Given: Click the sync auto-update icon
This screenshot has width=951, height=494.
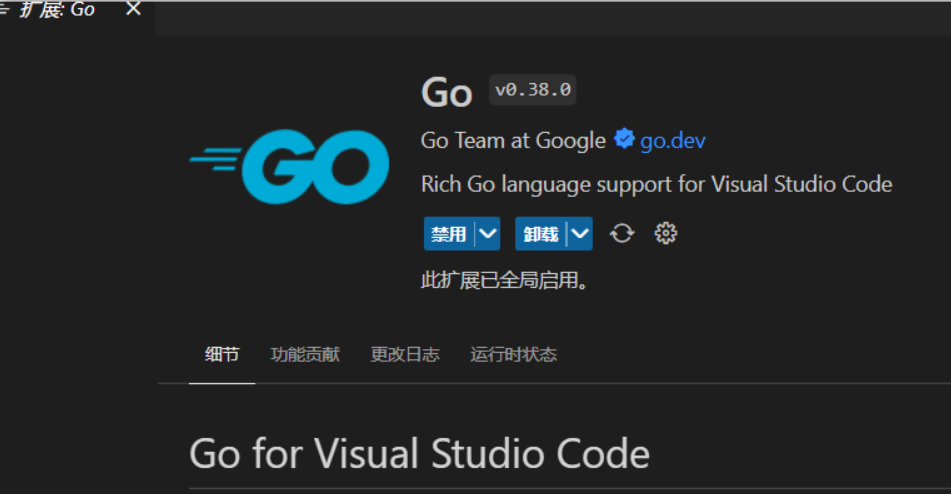Looking at the screenshot, I should coord(622,233).
